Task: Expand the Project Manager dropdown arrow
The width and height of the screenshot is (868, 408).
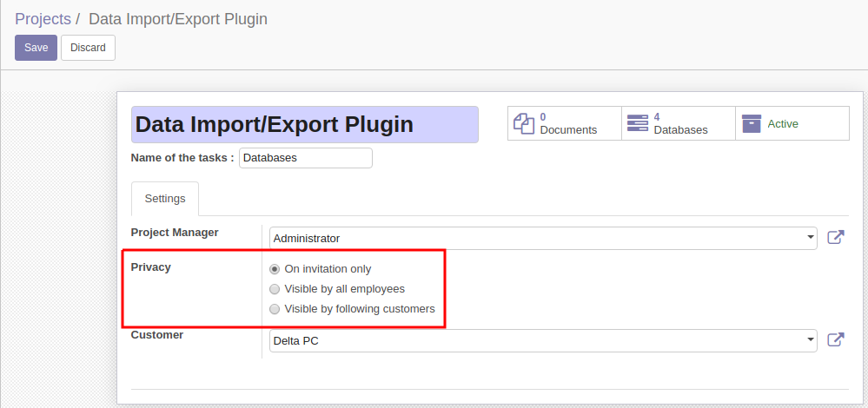Action: (811, 238)
